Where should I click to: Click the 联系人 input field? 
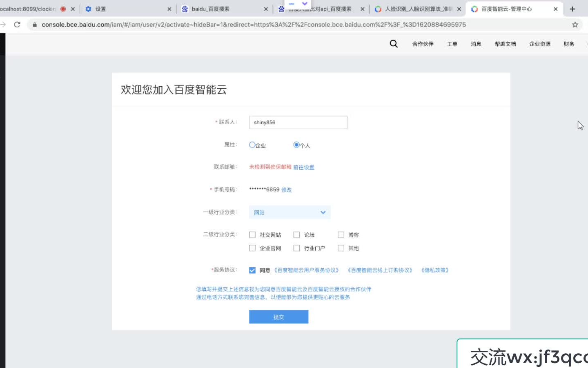point(298,122)
